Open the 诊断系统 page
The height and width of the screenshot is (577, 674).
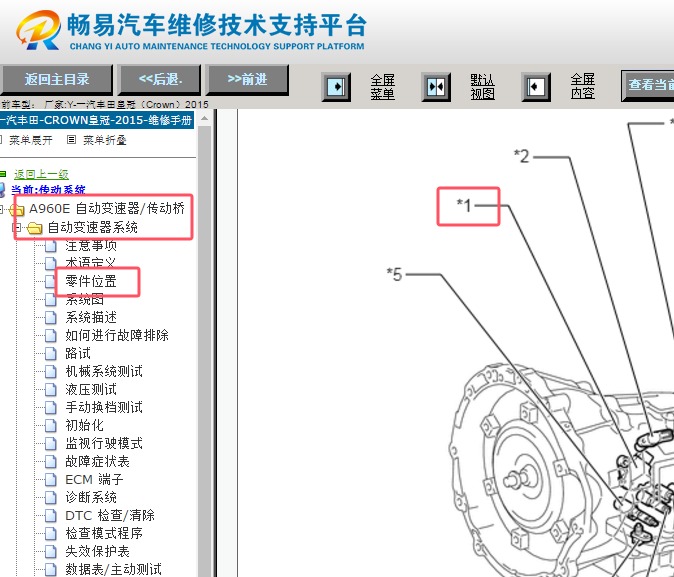[x=91, y=497]
